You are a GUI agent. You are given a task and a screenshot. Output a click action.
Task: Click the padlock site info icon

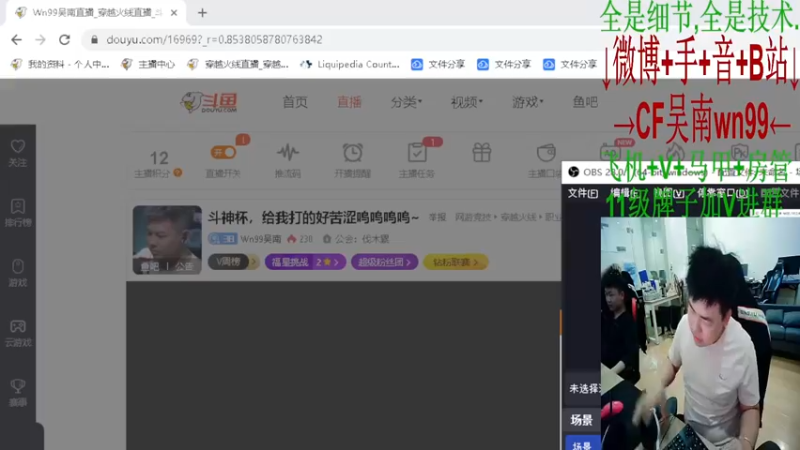94,39
